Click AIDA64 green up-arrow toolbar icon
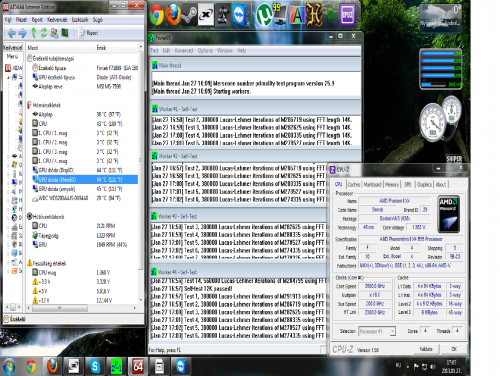Image resolution: width=500 pixels, height=376 pixels. click(x=34, y=33)
